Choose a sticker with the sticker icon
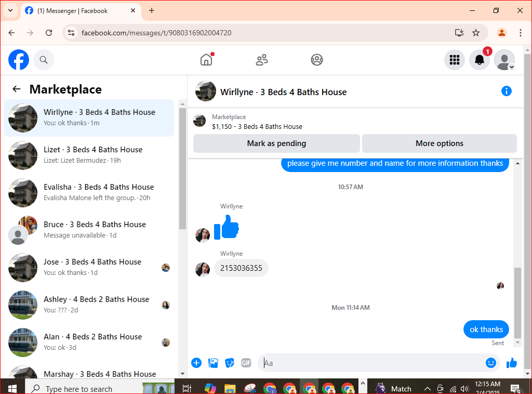The height and width of the screenshot is (394, 532). [x=230, y=363]
